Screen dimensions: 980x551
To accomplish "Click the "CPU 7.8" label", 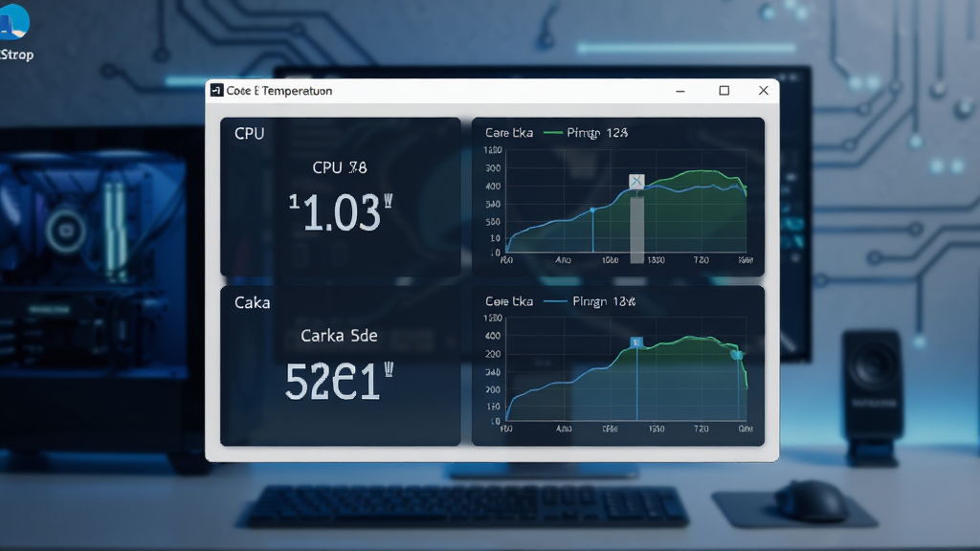I will point(340,167).
